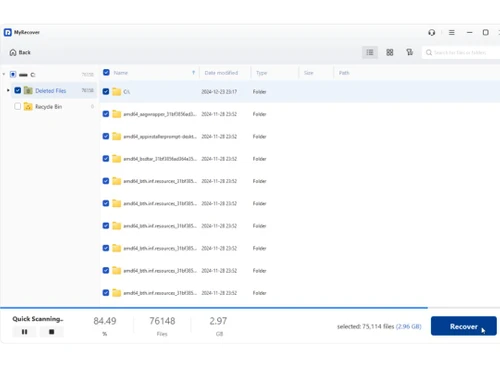Select the amd64_bsdtar folder name
The width and height of the screenshot is (500, 375).
[160, 159]
